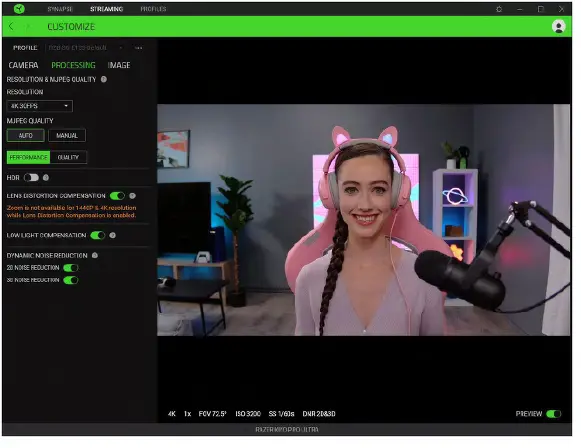
Task: Show Resolution & MJPEG Quality help icon
Action: [104, 79]
